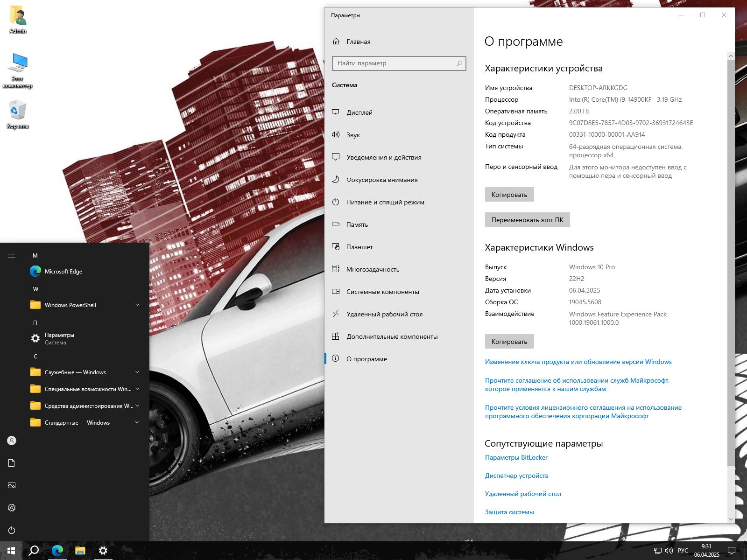The width and height of the screenshot is (747, 560).
Task: Click the Start menu hamburger expand icon
Action: pyautogui.click(x=12, y=256)
